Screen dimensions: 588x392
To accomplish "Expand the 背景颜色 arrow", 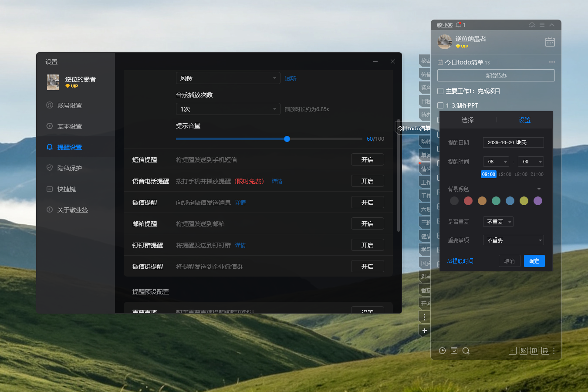I will point(539,189).
